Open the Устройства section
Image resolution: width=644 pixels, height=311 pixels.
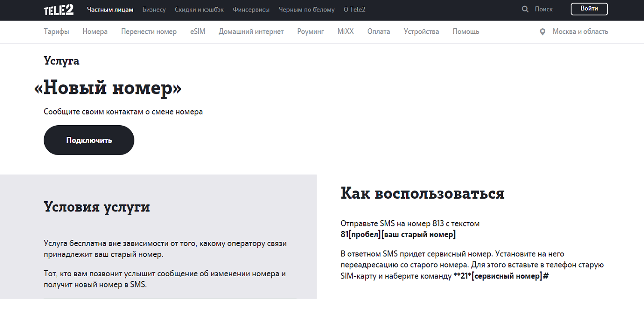point(421,31)
